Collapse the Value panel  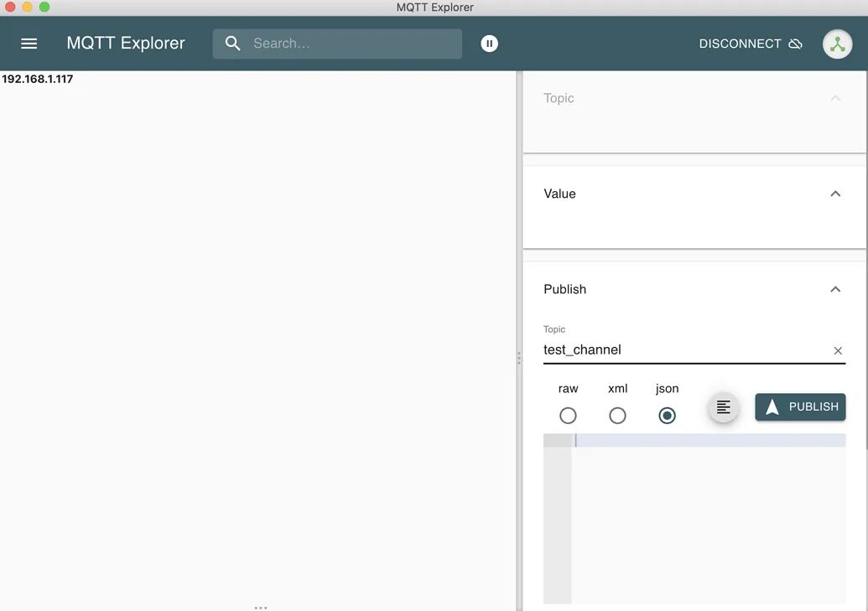[835, 194]
